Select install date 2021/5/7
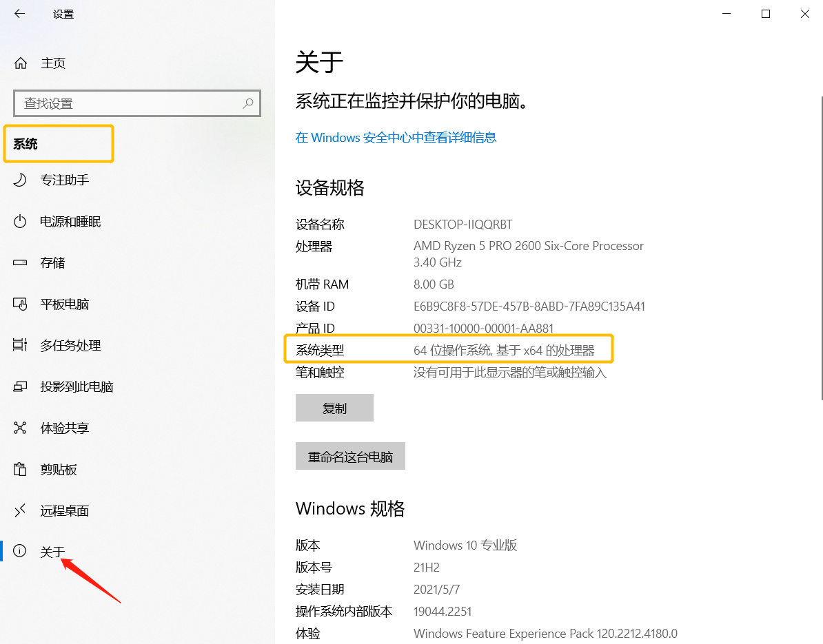 (x=437, y=590)
